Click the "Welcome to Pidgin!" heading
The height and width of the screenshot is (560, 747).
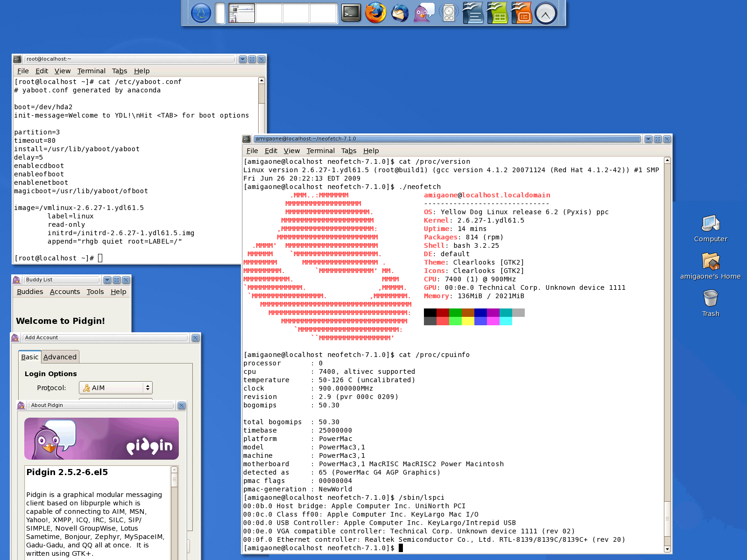point(60,321)
